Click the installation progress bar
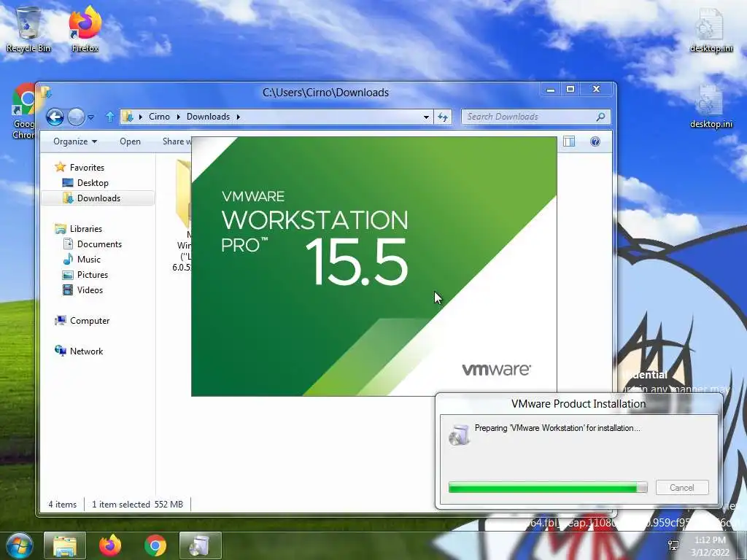Image resolution: width=747 pixels, height=560 pixels. coord(548,487)
